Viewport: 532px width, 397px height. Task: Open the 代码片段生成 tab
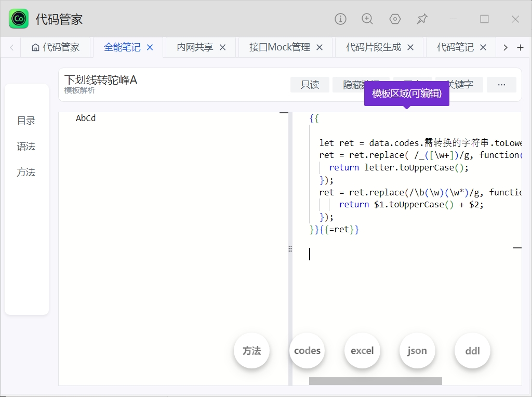374,47
